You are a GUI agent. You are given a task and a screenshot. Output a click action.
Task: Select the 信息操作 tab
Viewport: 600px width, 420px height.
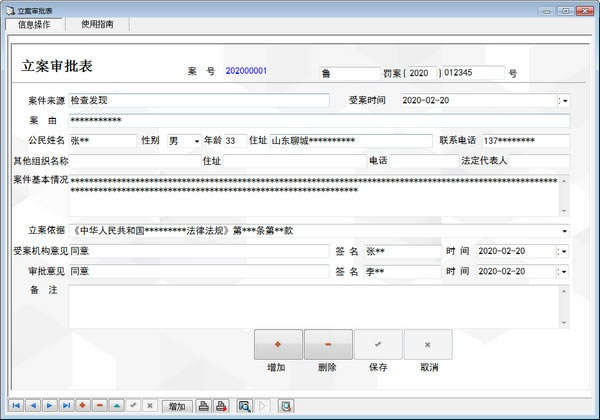36,24
